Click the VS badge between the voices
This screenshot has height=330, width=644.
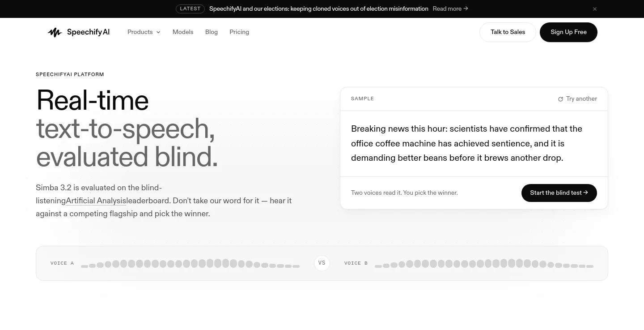click(322, 263)
